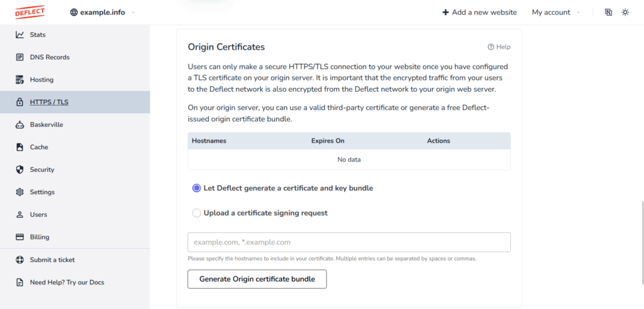Image resolution: width=644 pixels, height=309 pixels.
Task: Click the Expires On column header
Action: (x=328, y=141)
